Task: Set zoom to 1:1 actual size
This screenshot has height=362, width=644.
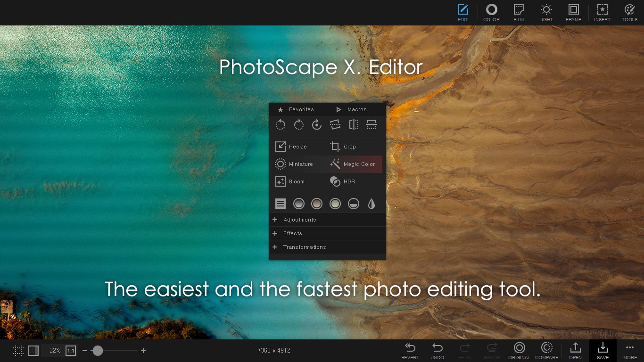Action: tap(71, 351)
